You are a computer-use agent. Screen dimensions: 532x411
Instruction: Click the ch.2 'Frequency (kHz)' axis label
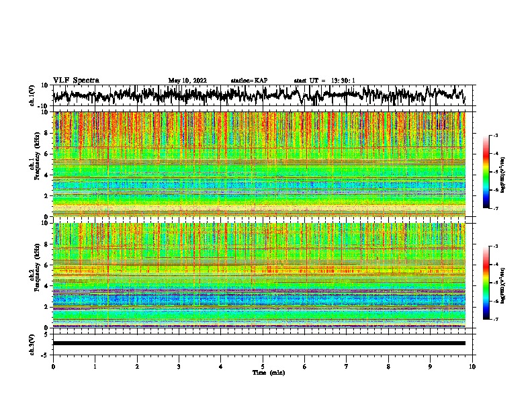[37, 267]
